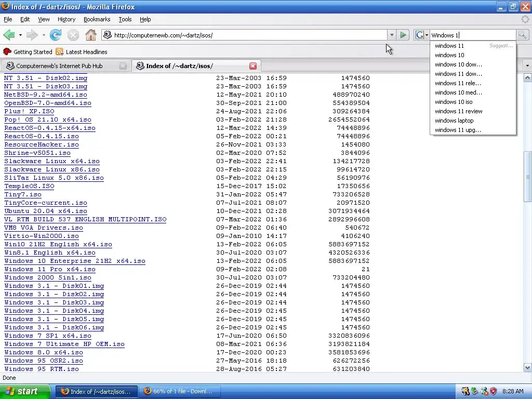Open the list all tabs dropdown
Image resolution: width=532 pixels, height=399 pixels.
click(x=527, y=65)
